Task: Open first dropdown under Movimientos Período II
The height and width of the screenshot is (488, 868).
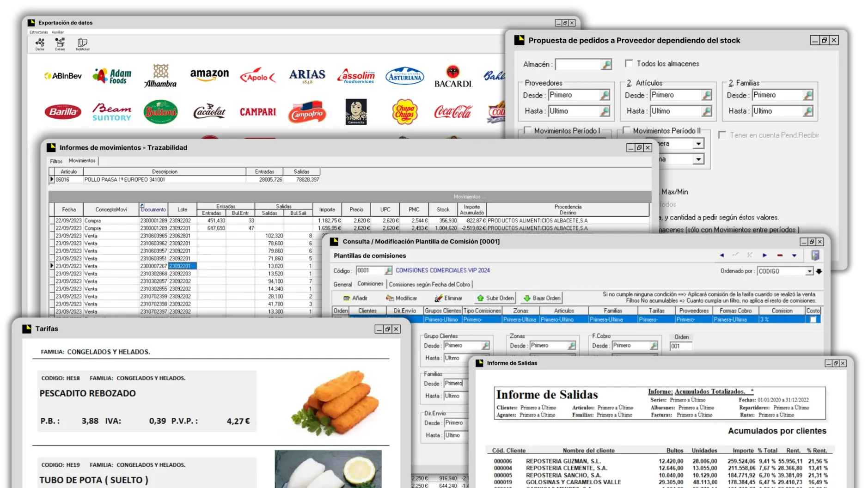Action: (698, 144)
